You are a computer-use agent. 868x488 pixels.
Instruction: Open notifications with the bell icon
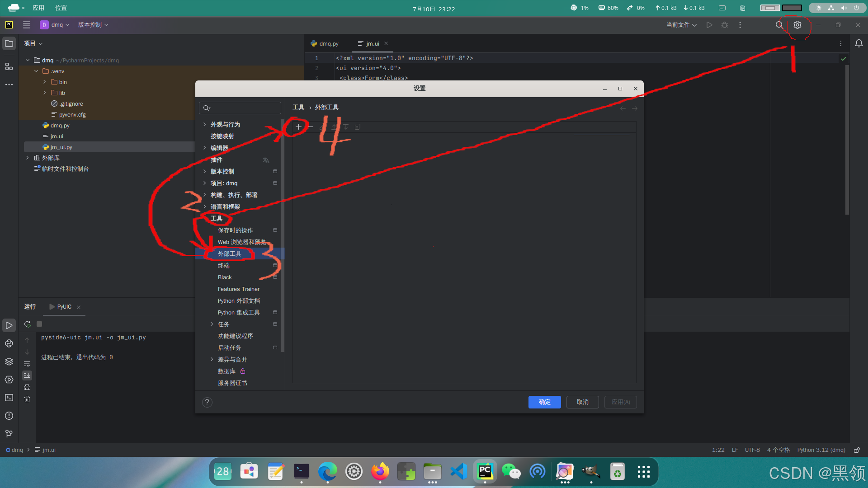pyautogui.click(x=859, y=43)
